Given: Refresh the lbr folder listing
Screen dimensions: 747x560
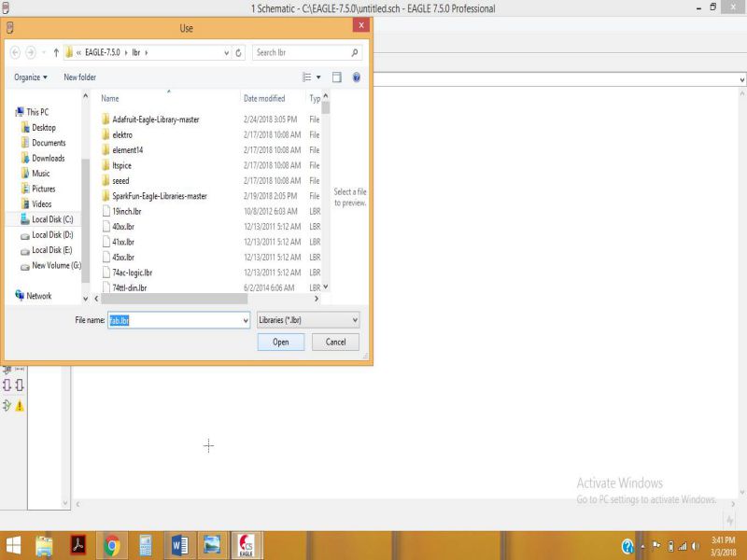Looking at the screenshot, I should click(x=239, y=52).
